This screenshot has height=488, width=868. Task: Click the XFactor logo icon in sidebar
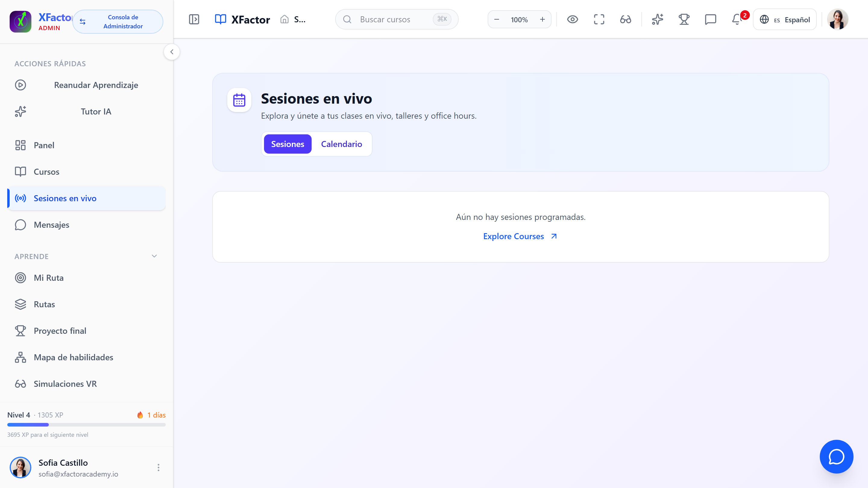pos(20,22)
